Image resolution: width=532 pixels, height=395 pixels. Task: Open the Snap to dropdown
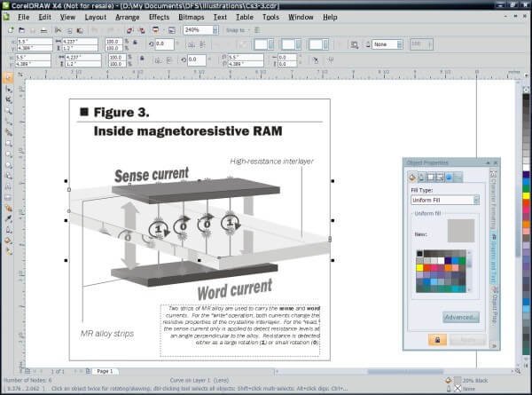(x=238, y=30)
